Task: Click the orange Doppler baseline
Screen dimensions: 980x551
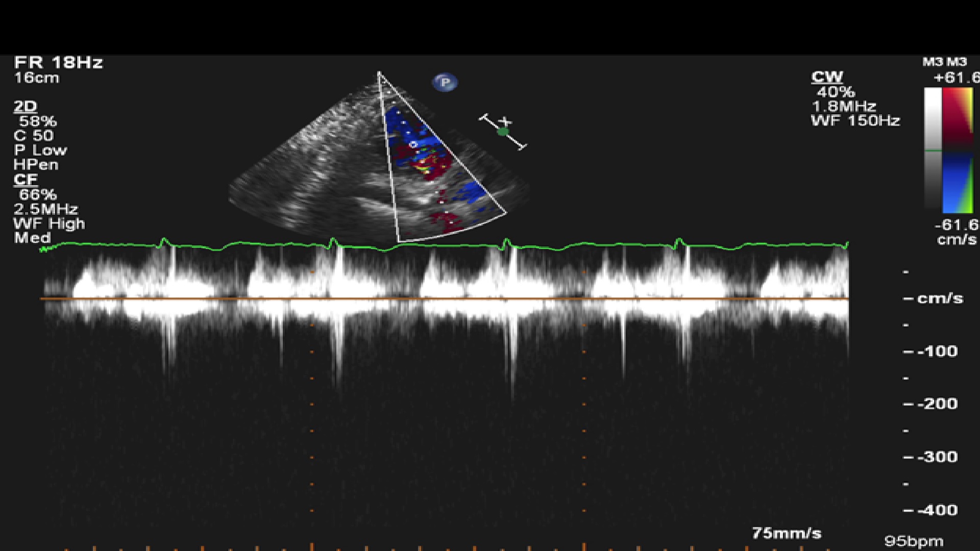Action: coord(444,298)
